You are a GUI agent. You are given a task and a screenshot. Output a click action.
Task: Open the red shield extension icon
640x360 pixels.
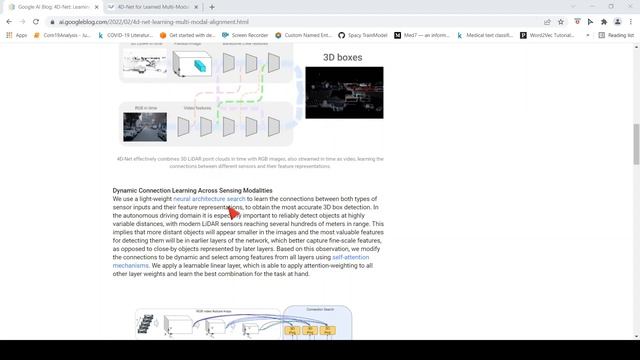coord(577,22)
